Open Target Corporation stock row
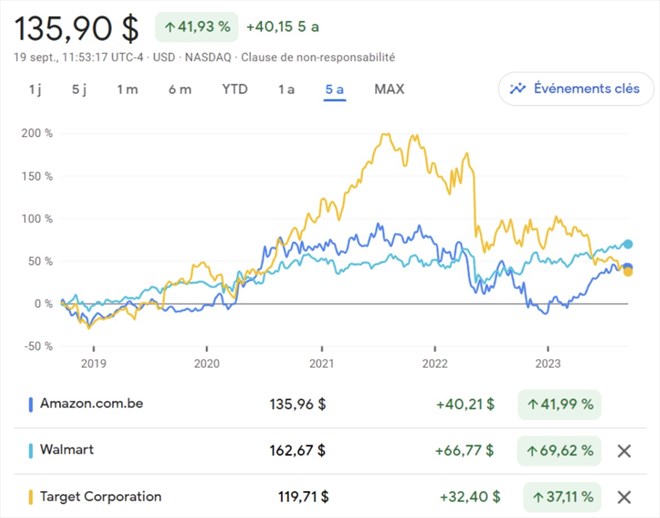Image resolution: width=660 pixels, height=518 pixels. 330,497
